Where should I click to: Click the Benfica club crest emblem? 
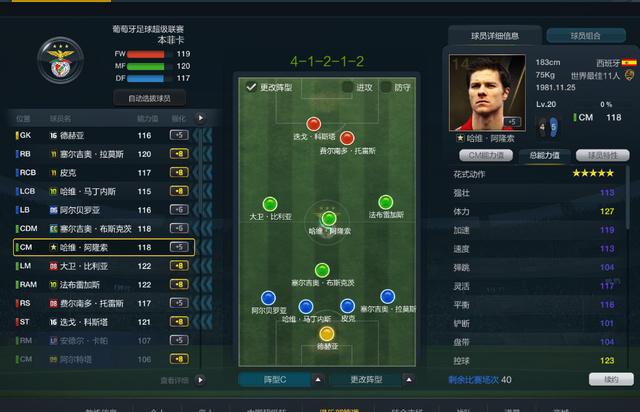coord(60,60)
